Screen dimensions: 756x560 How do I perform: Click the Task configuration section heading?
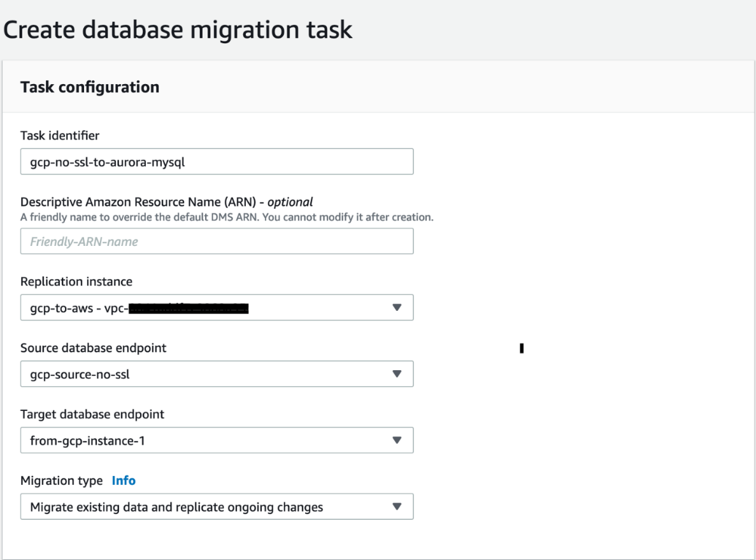click(90, 87)
